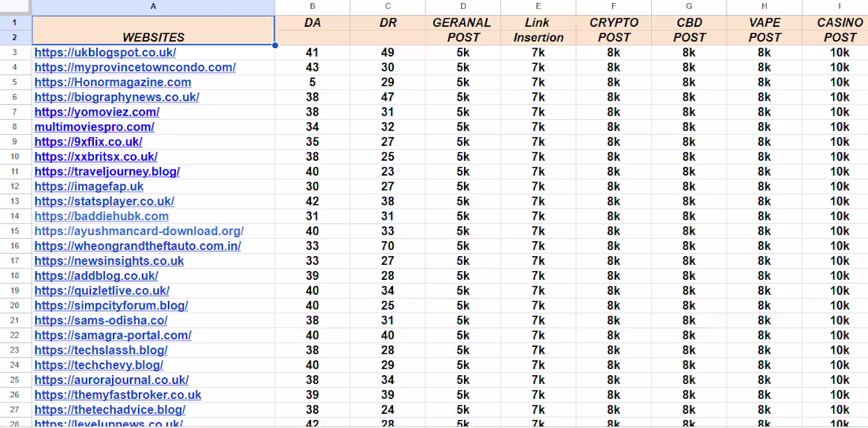868x428 pixels.
Task: Select DA value 42 for statsplayer.co.uk
Action: click(x=312, y=201)
